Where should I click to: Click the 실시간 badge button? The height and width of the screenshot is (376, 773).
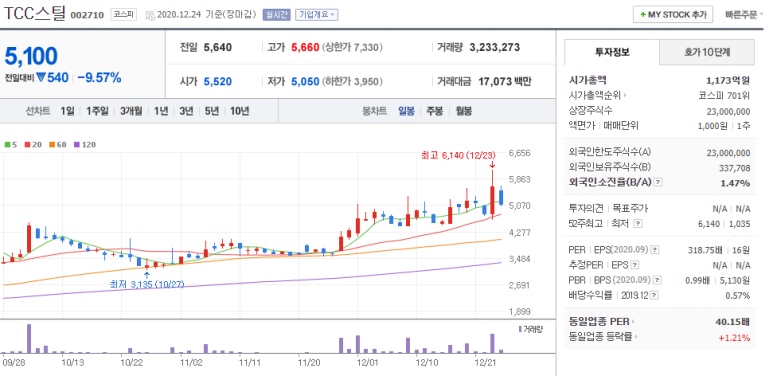[277, 15]
